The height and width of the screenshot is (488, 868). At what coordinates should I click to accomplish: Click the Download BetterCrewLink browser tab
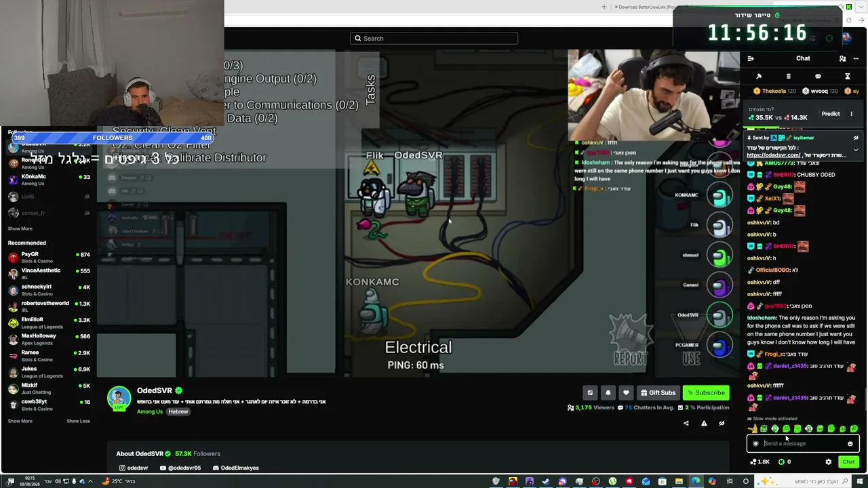pyautogui.click(x=644, y=7)
